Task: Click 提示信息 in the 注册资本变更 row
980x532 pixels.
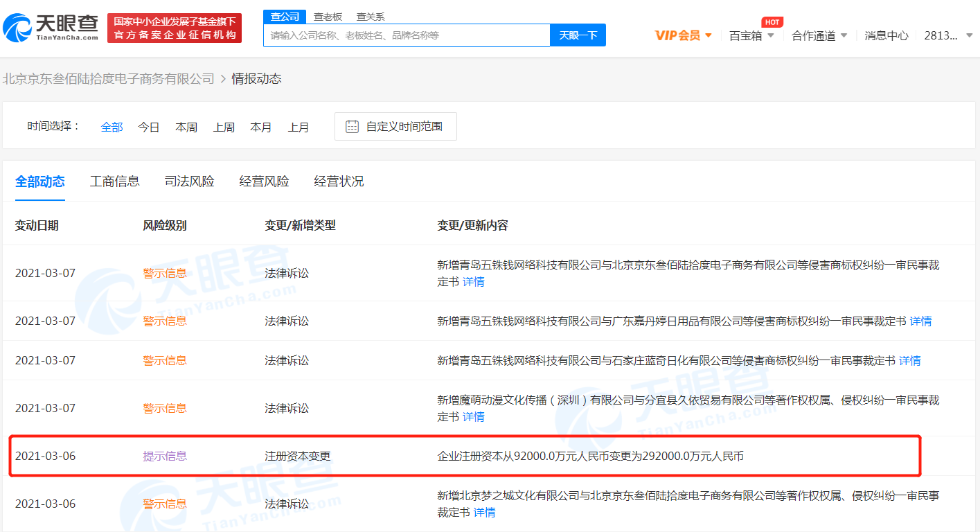Action: point(165,456)
